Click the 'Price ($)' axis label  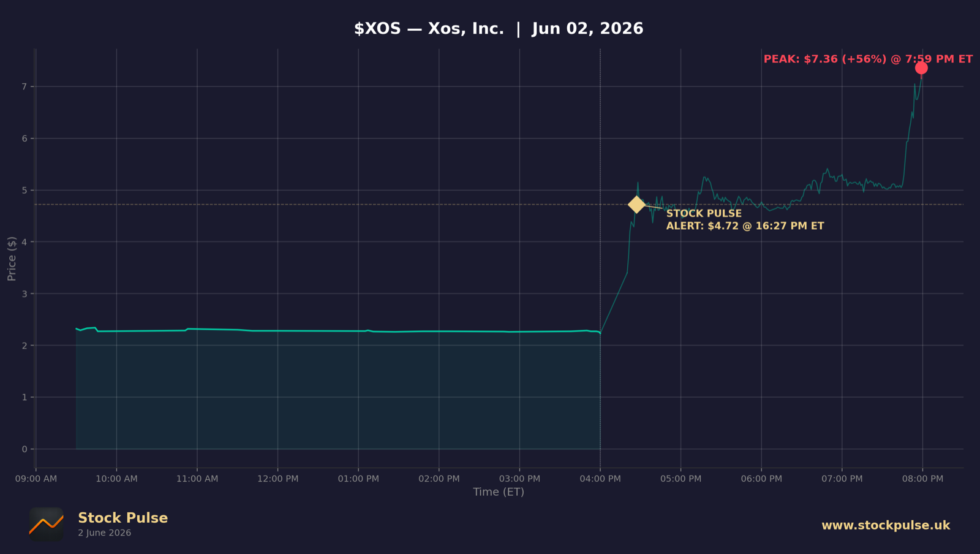tap(12, 259)
